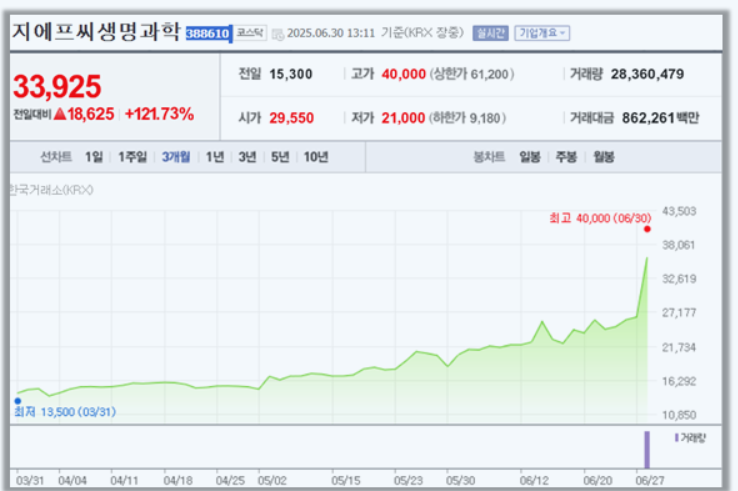Show the 일봉 candle chart

529,157
